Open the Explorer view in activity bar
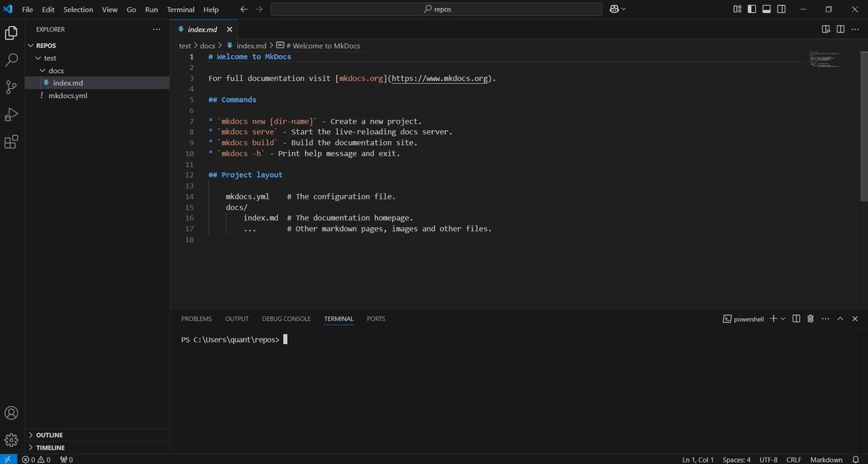Image resolution: width=868 pixels, height=464 pixels. coord(11,33)
